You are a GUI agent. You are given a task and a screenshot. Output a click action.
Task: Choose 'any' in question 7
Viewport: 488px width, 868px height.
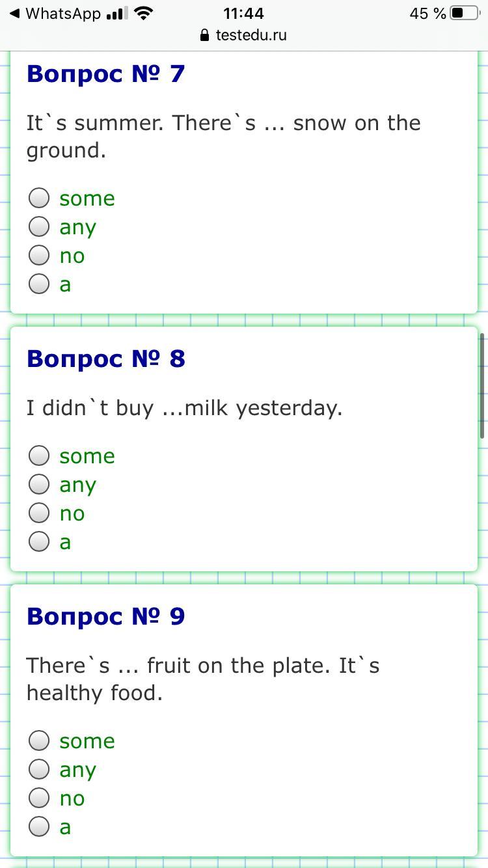pyautogui.click(x=39, y=226)
